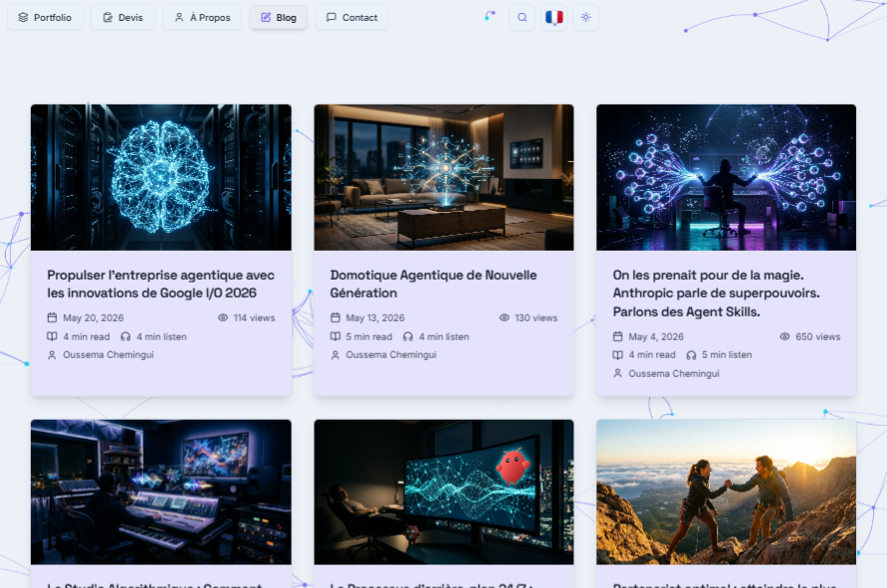The width and height of the screenshot is (887, 588).
Task: Click '4 min read' in Google I/O card
Action: [87, 336]
